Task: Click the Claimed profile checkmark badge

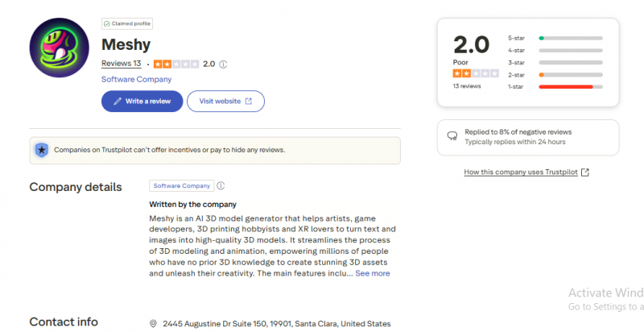Action: (127, 24)
